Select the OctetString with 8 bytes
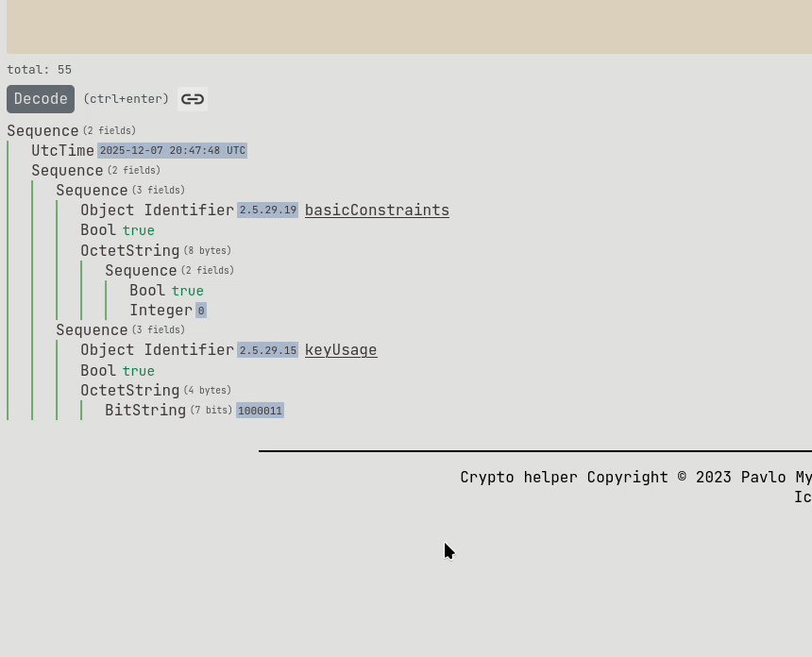Viewport: 812px width, 657px height. coord(129,251)
